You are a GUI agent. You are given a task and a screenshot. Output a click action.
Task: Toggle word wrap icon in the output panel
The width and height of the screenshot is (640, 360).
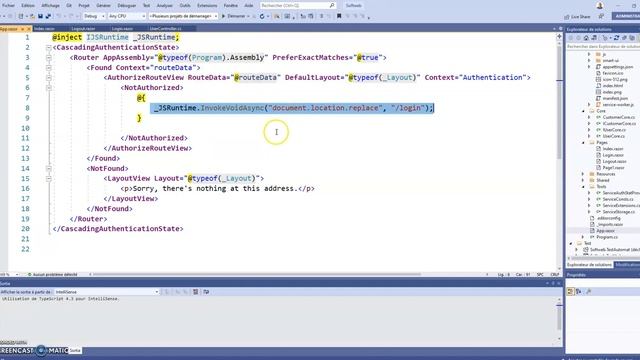pos(206,292)
